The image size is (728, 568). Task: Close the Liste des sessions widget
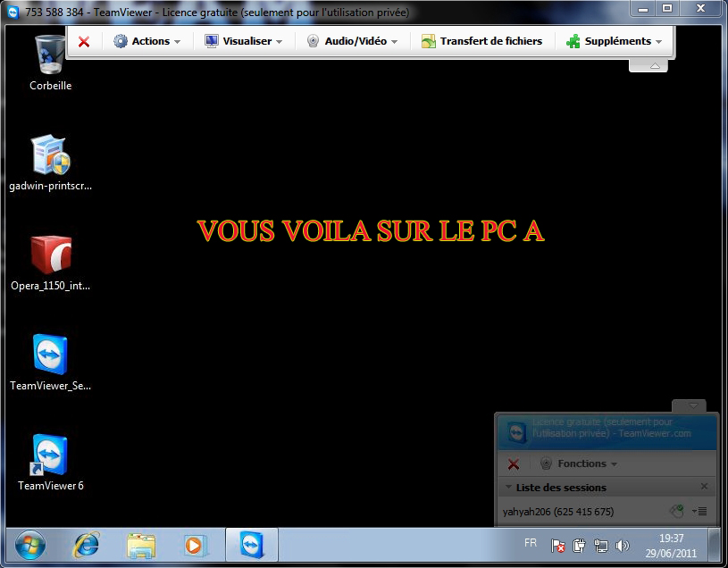tap(704, 487)
